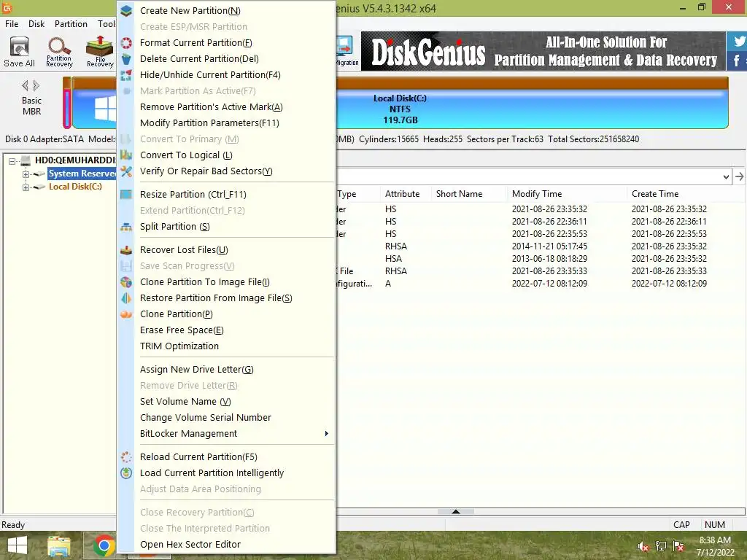This screenshot has height=560, width=747.
Task: Click the 2014-11-21 05:17:45 modify time
Action: pos(549,246)
